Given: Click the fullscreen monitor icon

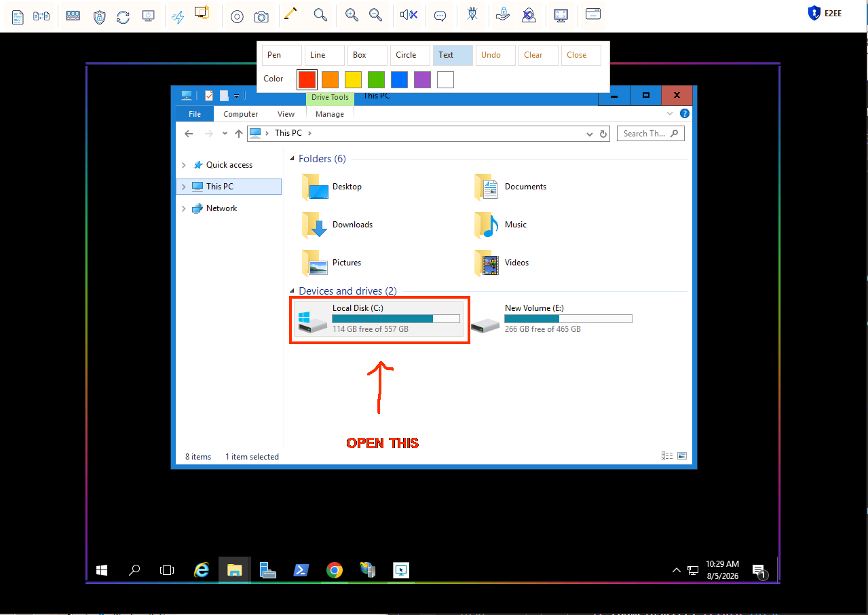Looking at the screenshot, I should click(561, 15).
